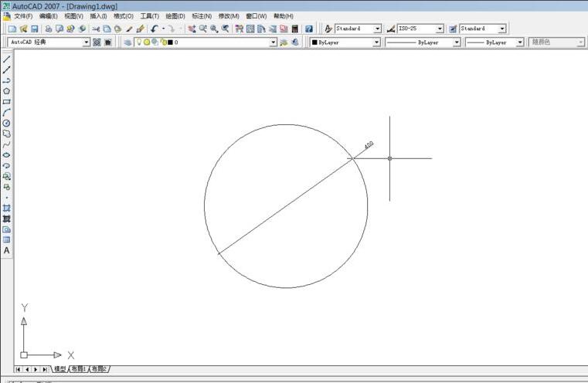Open the 标注(N) menu
The width and height of the screenshot is (588, 383).
pyautogui.click(x=202, y=15)
